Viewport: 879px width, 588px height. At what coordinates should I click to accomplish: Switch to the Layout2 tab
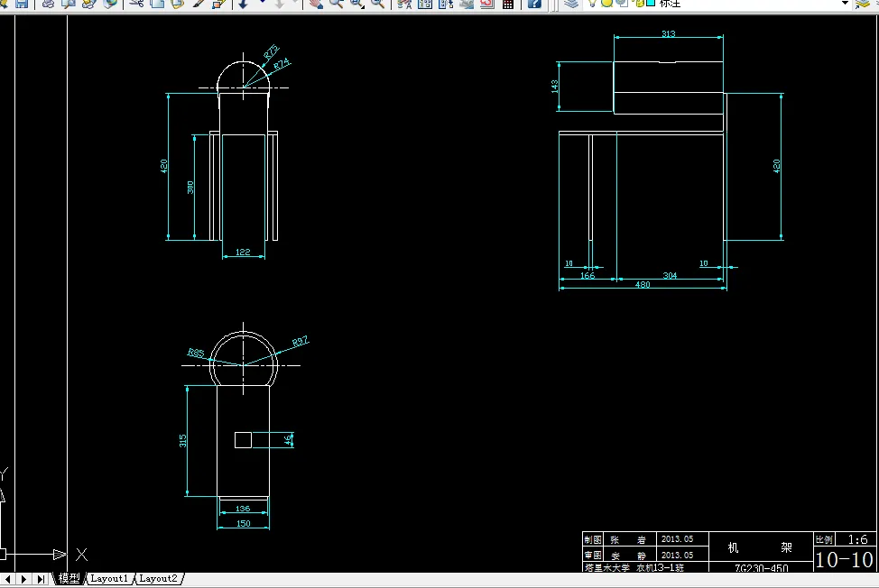pos(158,578)
